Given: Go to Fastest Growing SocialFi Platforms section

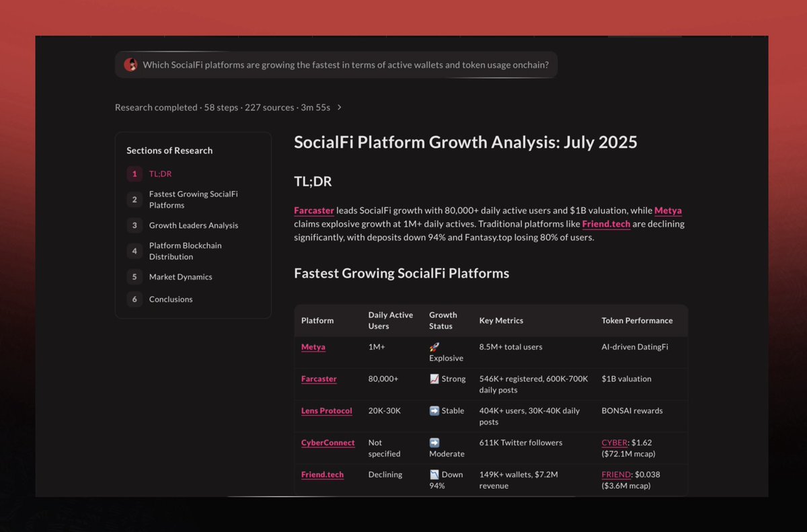Looking at the screenshot, I should click(194, 200).
